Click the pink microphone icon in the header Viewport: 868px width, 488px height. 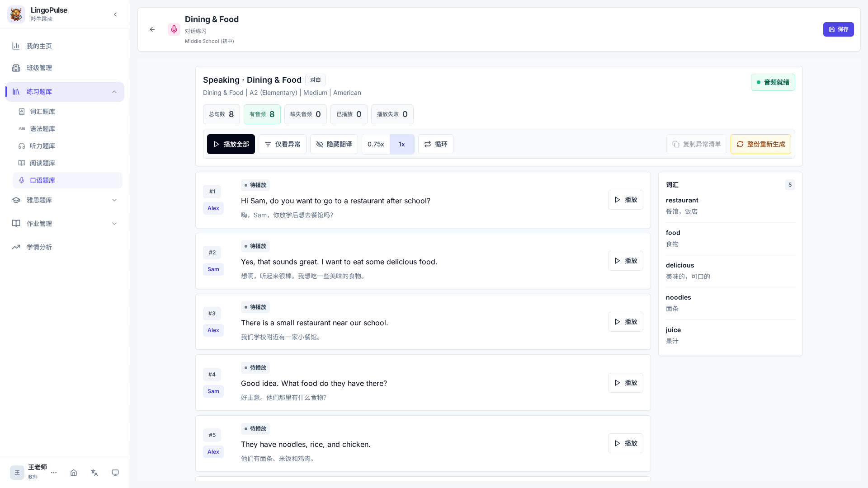[x=174, y=29]
